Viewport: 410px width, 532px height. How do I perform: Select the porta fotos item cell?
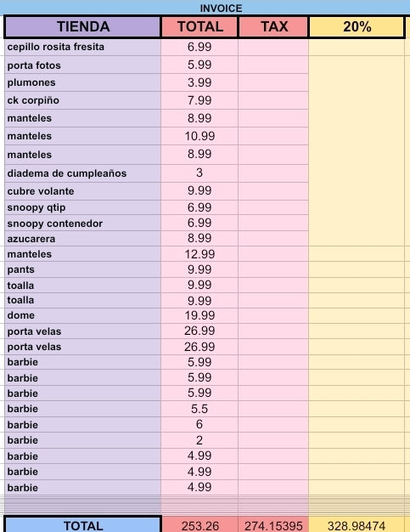pos(82,65)
